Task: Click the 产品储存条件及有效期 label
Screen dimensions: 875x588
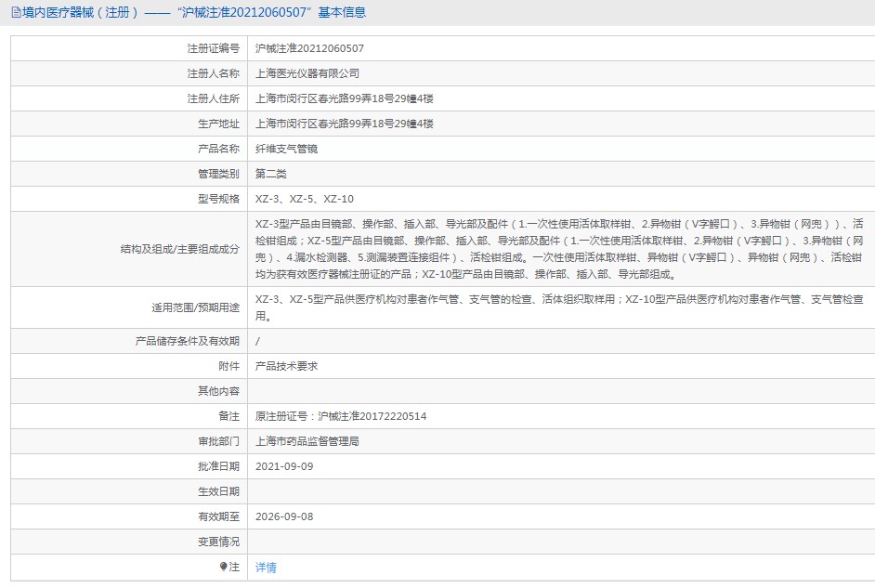Action: [x=188, y=341]
